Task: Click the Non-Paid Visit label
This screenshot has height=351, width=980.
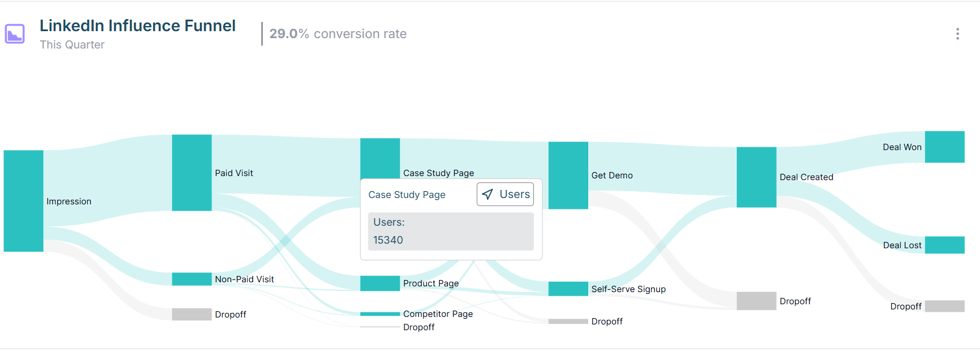Action: [244, 279]
